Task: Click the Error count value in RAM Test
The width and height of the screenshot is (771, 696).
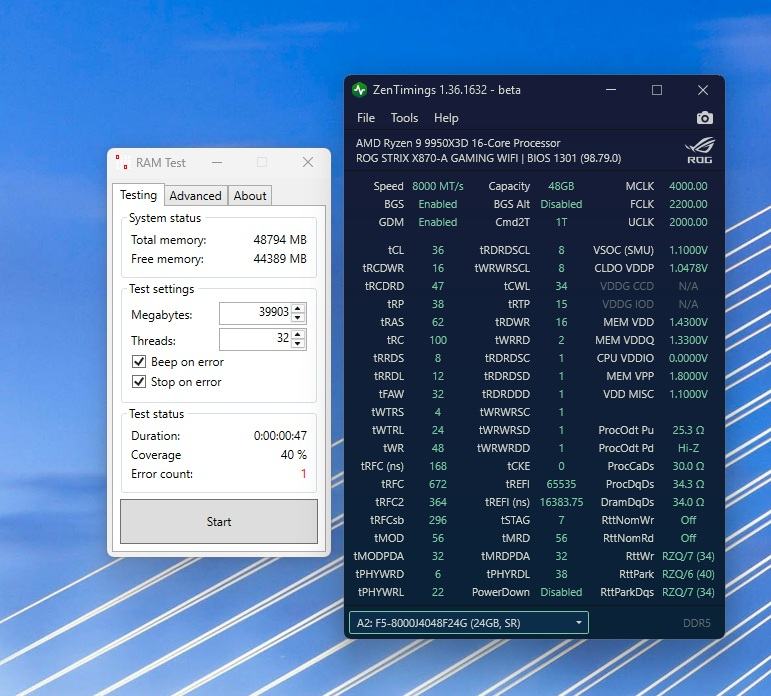Action: 303,474
